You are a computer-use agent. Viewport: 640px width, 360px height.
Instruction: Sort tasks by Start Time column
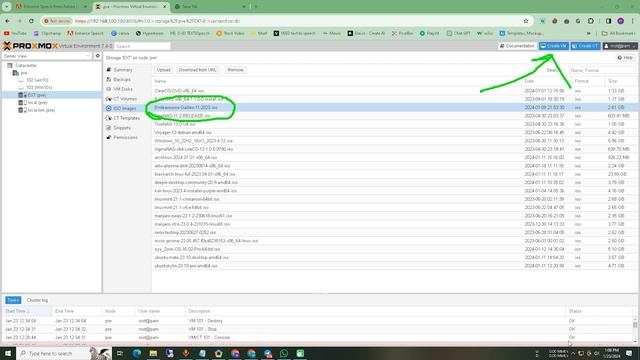(x=26, y=311)
